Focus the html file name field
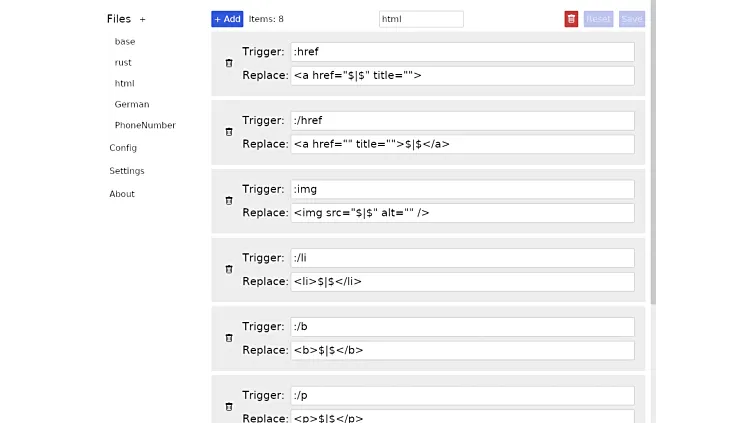The width and height of the screenshot is (752, 423). pyautogui.click(x=421, y=19)
